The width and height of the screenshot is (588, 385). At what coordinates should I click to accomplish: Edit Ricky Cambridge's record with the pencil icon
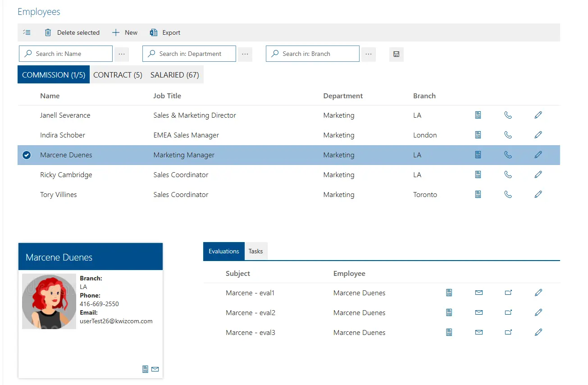click(538, 174)
